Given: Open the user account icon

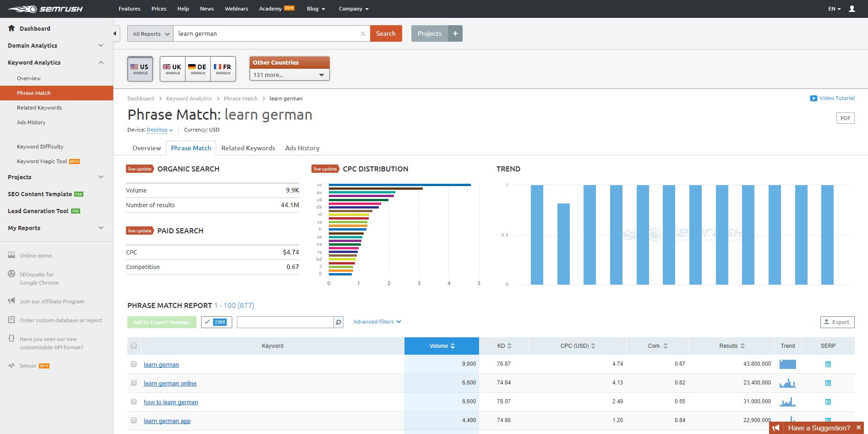Looking at the screenshot, I should pyautogui.click(x=852, y=9).
